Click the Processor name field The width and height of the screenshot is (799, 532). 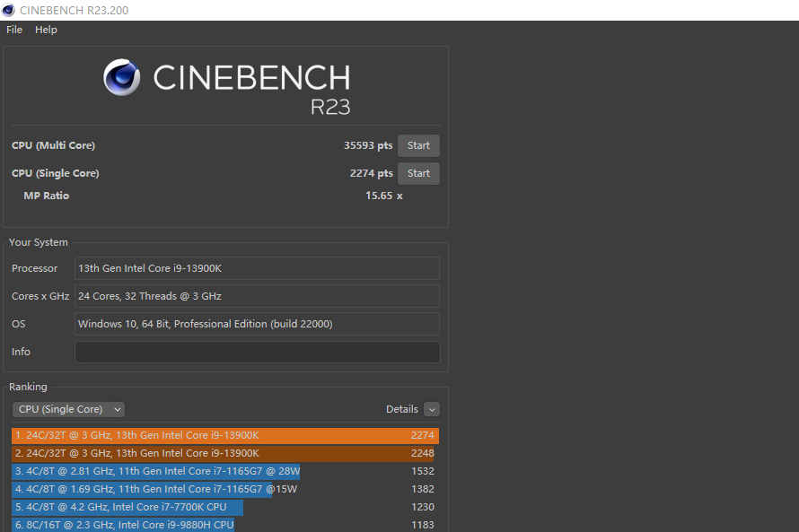pos(257,268)
